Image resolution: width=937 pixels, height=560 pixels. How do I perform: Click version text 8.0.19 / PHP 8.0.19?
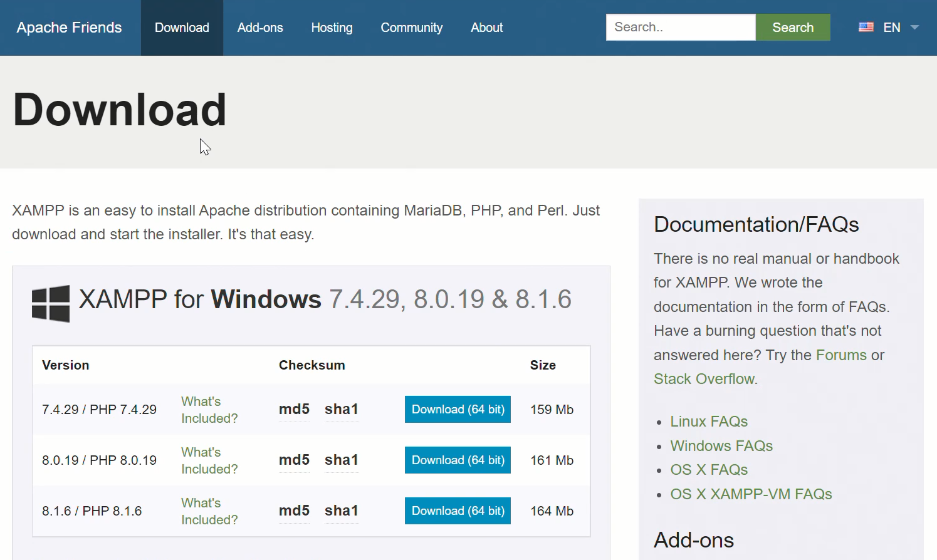point(99,460)
